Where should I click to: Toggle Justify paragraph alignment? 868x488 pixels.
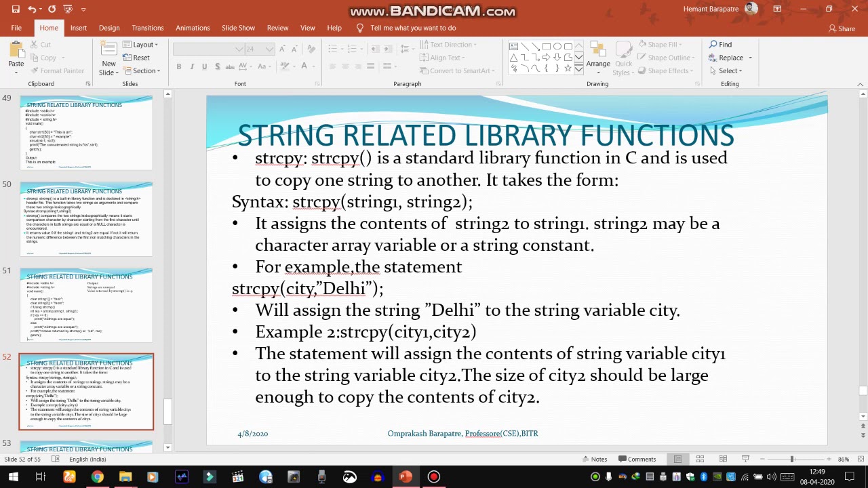click(x=370, y=66)
